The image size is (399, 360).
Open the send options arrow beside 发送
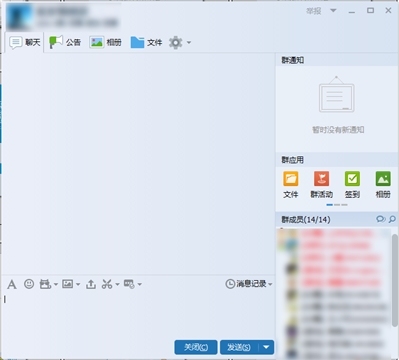[x=266, y=347]
